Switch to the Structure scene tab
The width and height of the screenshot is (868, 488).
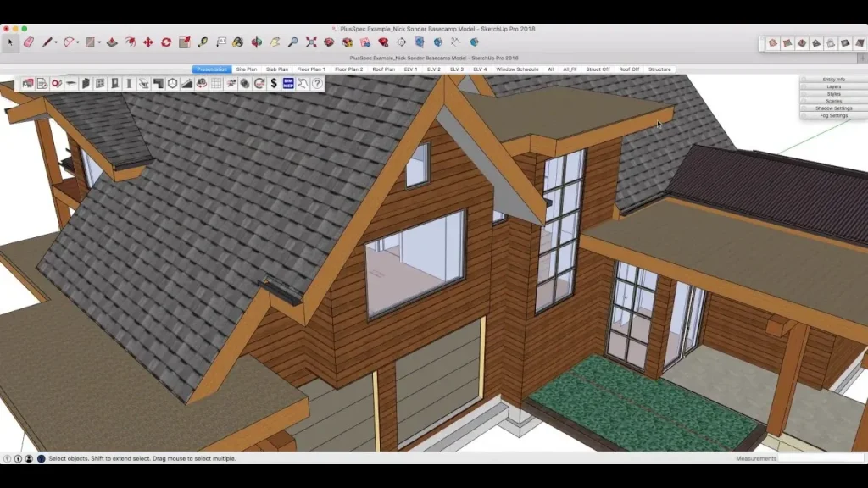[x=659, y=69]
